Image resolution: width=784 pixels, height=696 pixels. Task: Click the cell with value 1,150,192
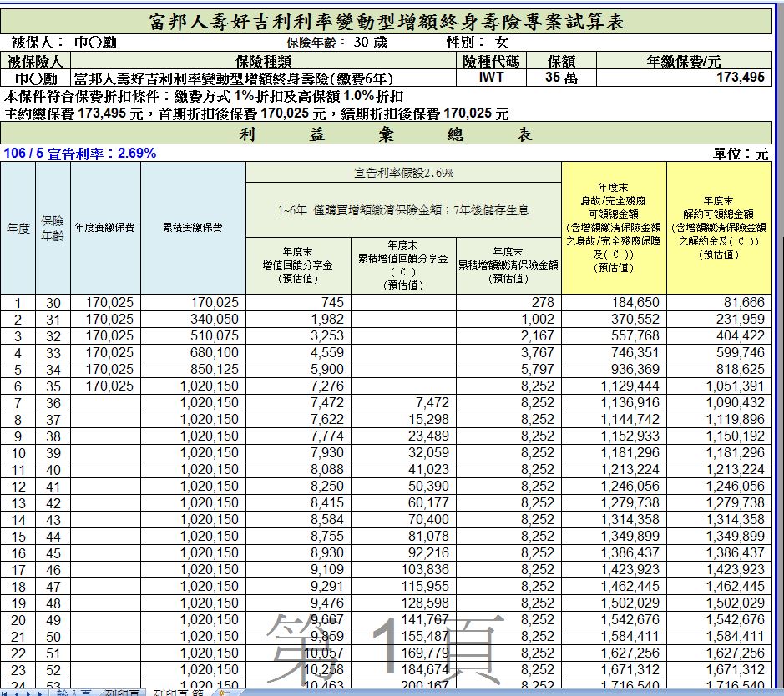click(x=719, y=436)
